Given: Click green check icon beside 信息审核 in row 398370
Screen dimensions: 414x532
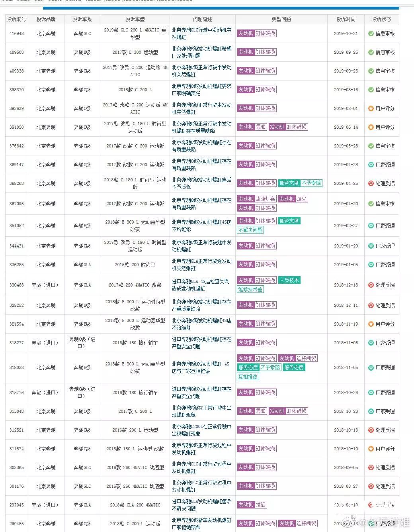Looking at the screenshot, I should [371, 90].
